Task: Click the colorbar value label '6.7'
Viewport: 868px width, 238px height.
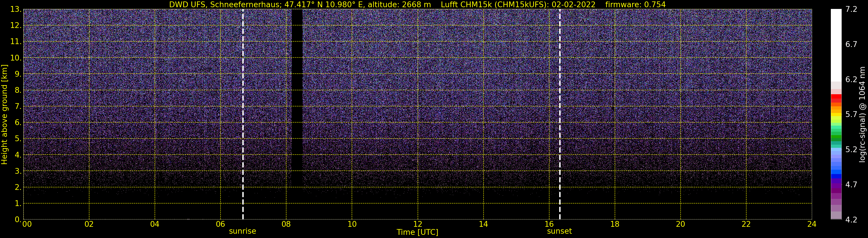Action: (851, 44)
